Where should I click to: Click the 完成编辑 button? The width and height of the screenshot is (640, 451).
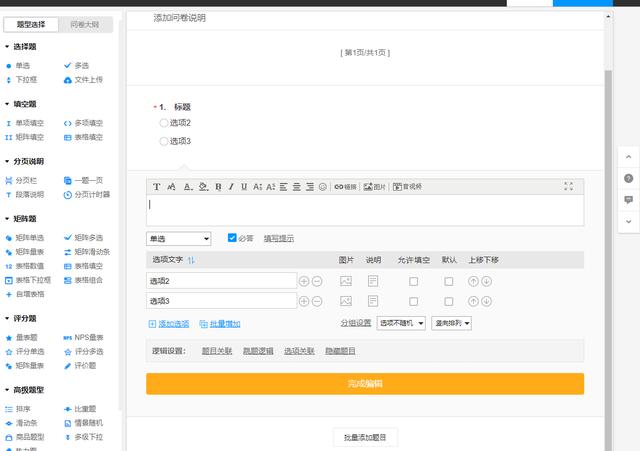pos(365,384)
